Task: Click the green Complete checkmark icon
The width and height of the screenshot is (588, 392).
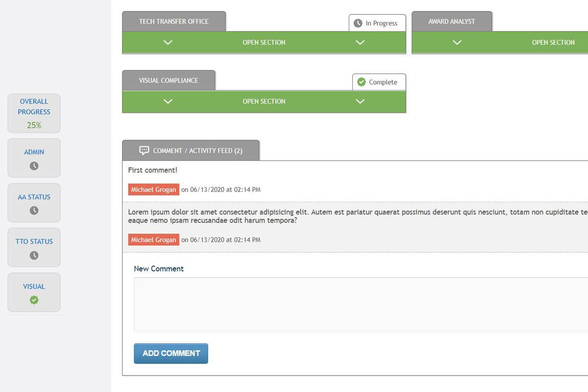Action: (361, 82)
